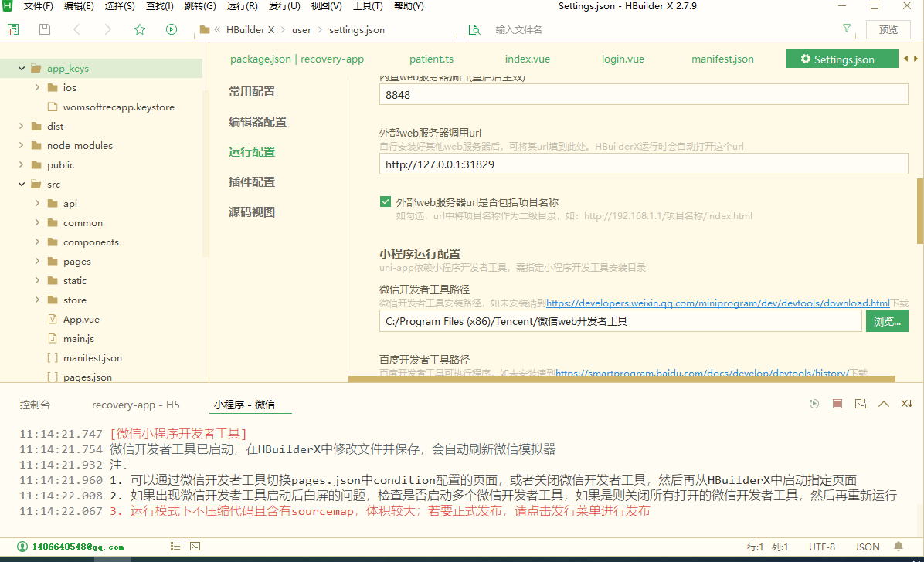Switch to the login.vue tab
This screenshot has height=562, width=924.
623,59
